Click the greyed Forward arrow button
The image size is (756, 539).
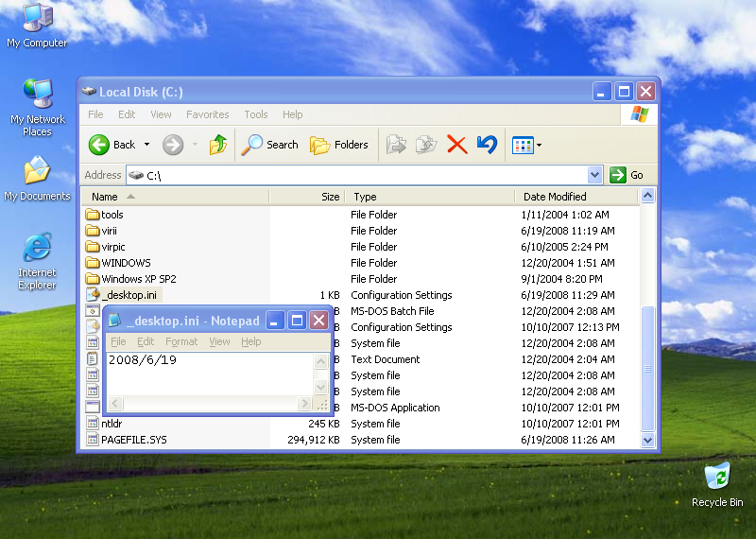[173, 145]
